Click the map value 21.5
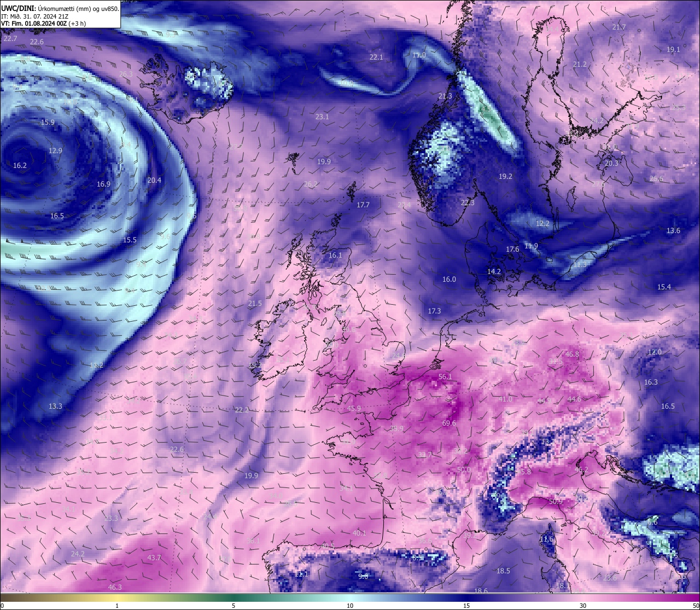 (255, 303)
